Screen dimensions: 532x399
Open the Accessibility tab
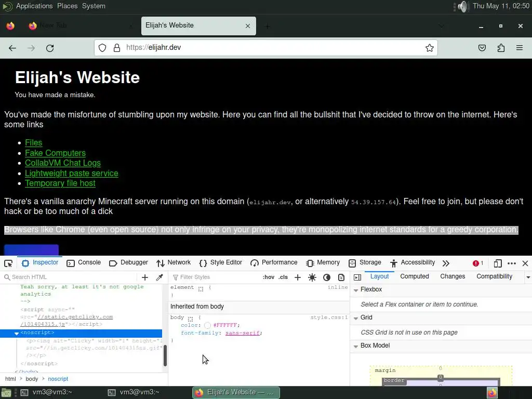412,262
